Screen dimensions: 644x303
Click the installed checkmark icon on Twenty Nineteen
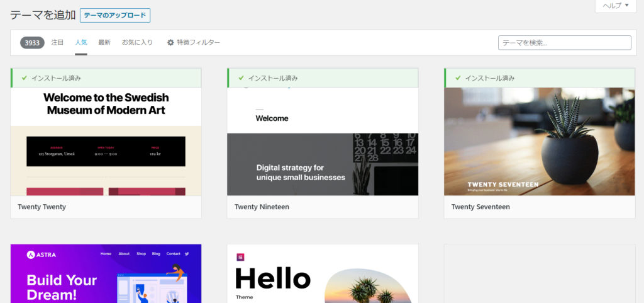[241, 77]
